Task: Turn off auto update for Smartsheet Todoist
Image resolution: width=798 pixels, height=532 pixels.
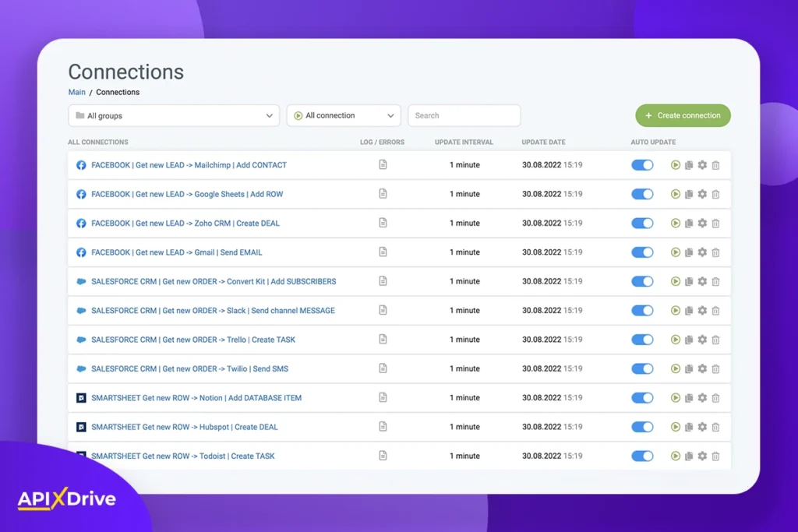Action: point(642,456)
